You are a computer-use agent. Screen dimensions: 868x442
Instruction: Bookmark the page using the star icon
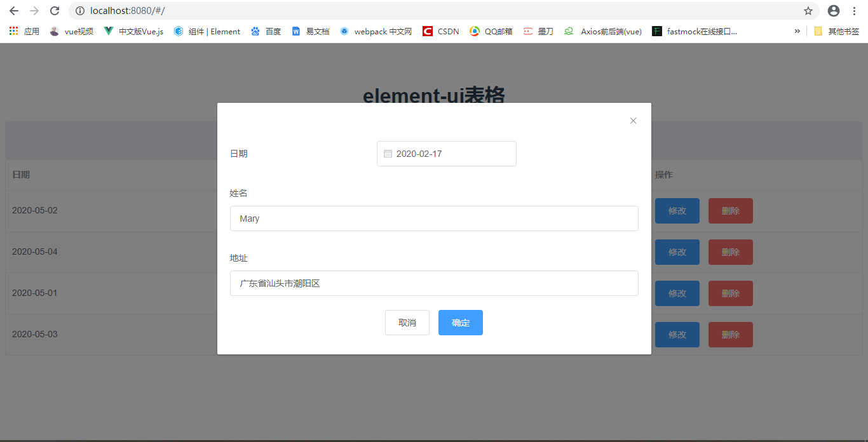(808, 10)
